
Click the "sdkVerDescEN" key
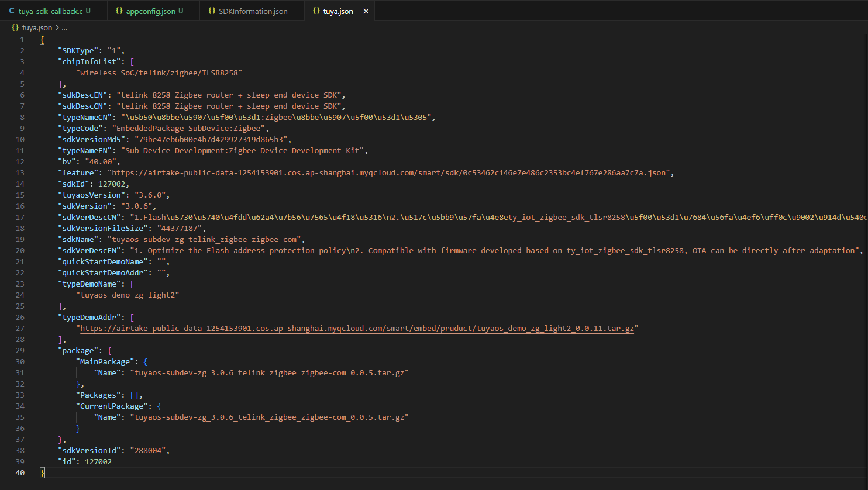click(89, 250)
